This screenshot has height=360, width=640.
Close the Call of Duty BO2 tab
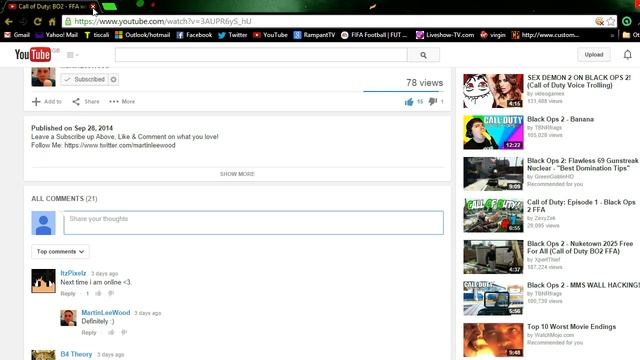click(93, 7)
